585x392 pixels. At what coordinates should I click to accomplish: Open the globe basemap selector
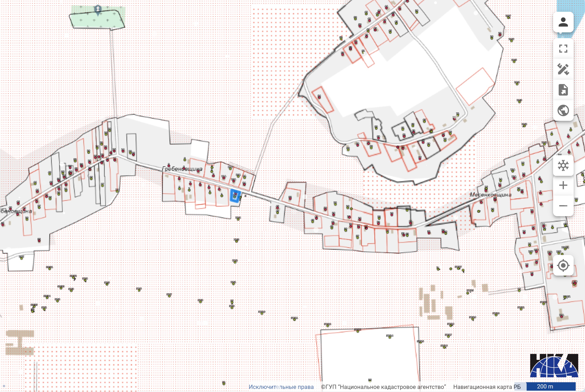[x=563, y=110]
